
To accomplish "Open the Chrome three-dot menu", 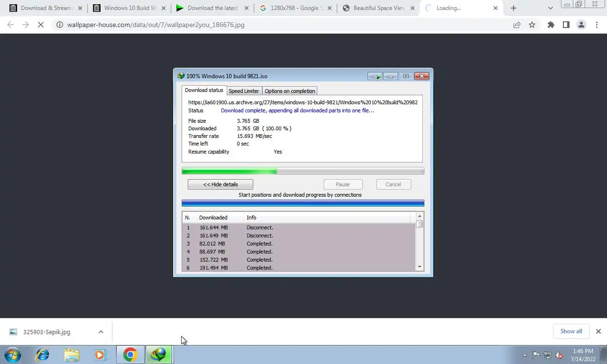I will (597, 25).
